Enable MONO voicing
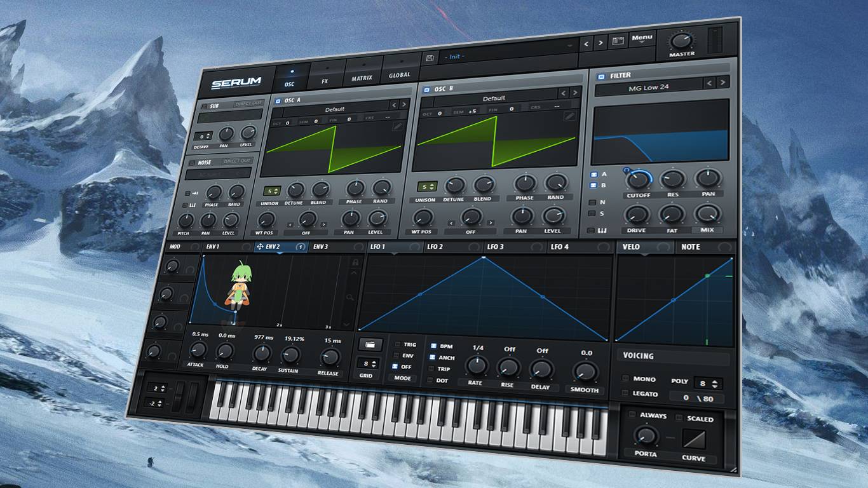The height and width of the screenshot is (488, 868). (x=625, y=378)
